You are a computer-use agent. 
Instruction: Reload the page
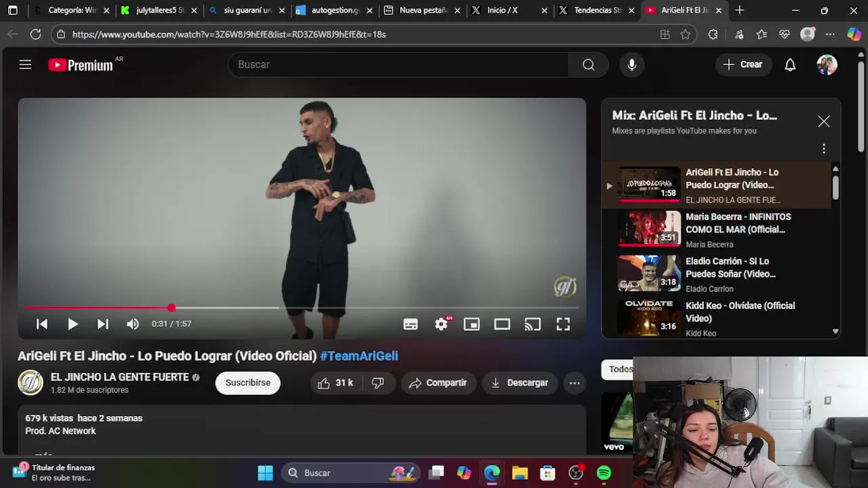(35, 34)
